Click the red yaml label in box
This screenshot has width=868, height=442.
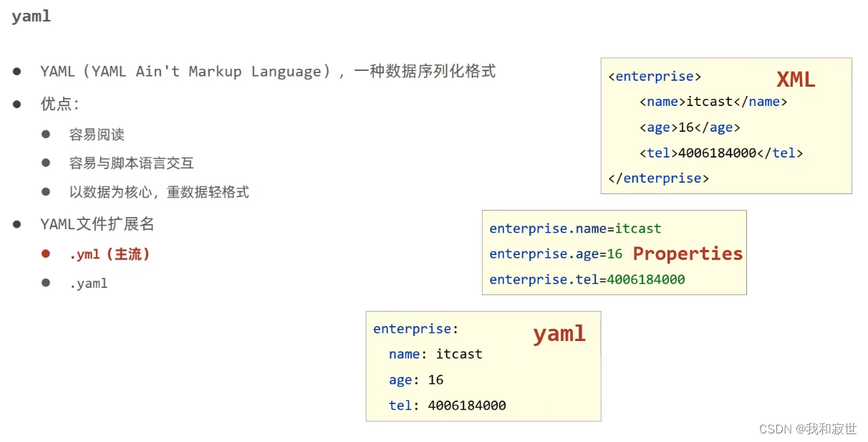(559, 334)
